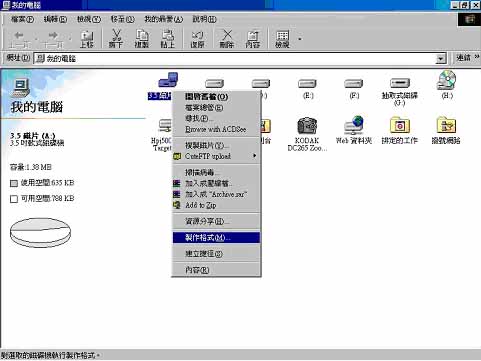Select the 排定的工作 scheduled tasks folder
The height and width of the screenshot is (361, 481).
(400, 126)
